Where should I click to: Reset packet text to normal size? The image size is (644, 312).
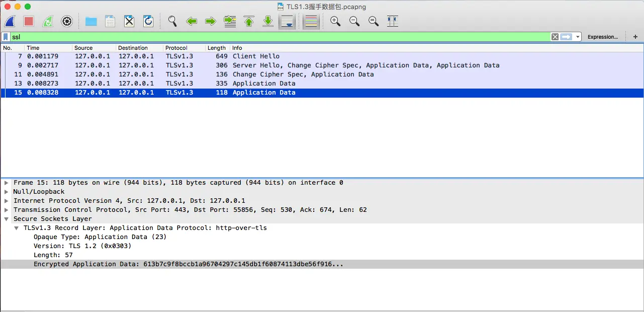[374, 21]
